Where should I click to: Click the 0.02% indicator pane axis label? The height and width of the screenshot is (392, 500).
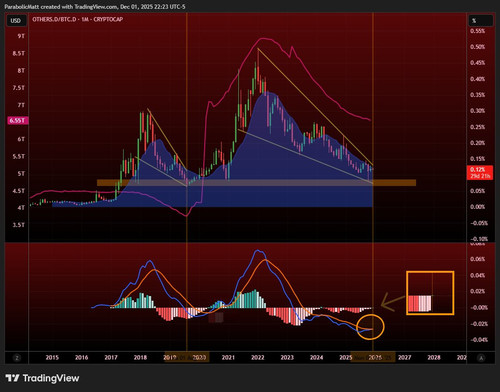point(477,291)
